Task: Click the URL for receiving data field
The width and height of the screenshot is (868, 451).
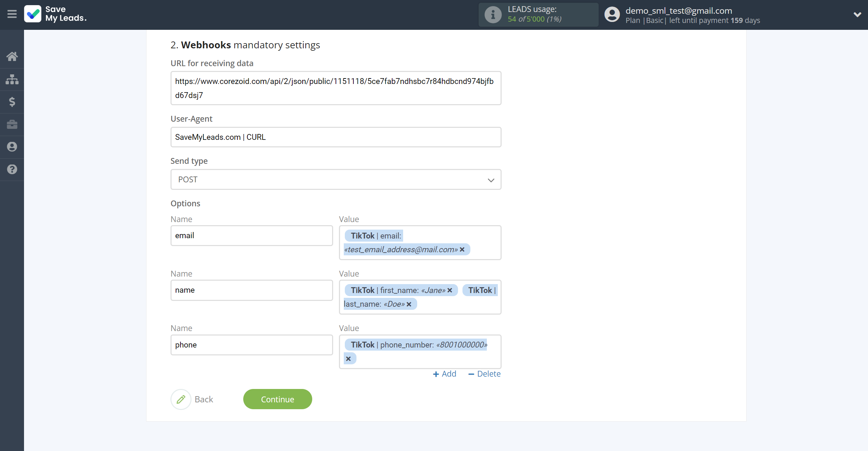Action: point(336,88)
